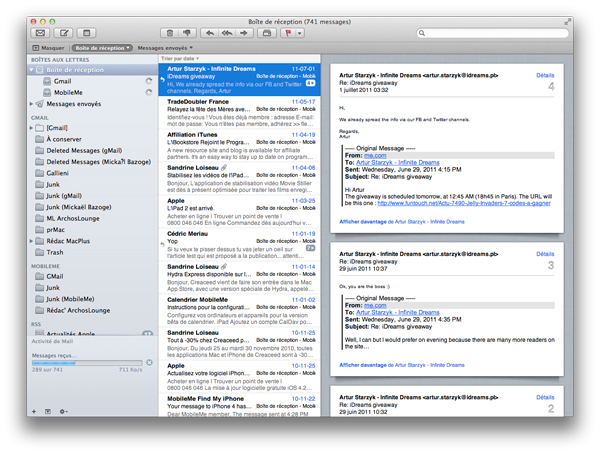Cancel the mail download with the X button
Screen dimensions: 600x454
click(149, 362)
